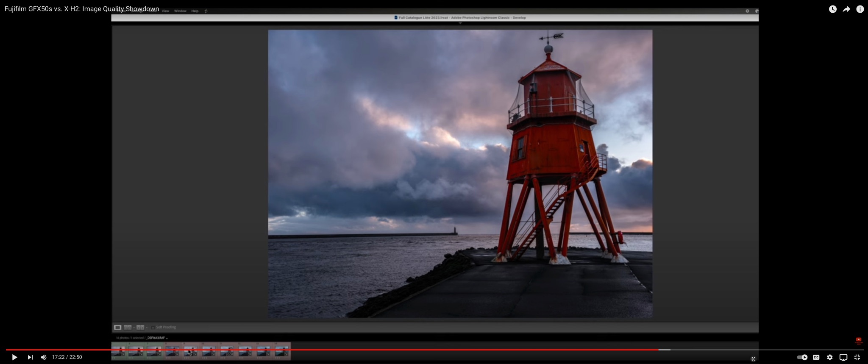Click the Share arrow icon
The width and height of the screenshot is (868, 364).
[846, 9]
